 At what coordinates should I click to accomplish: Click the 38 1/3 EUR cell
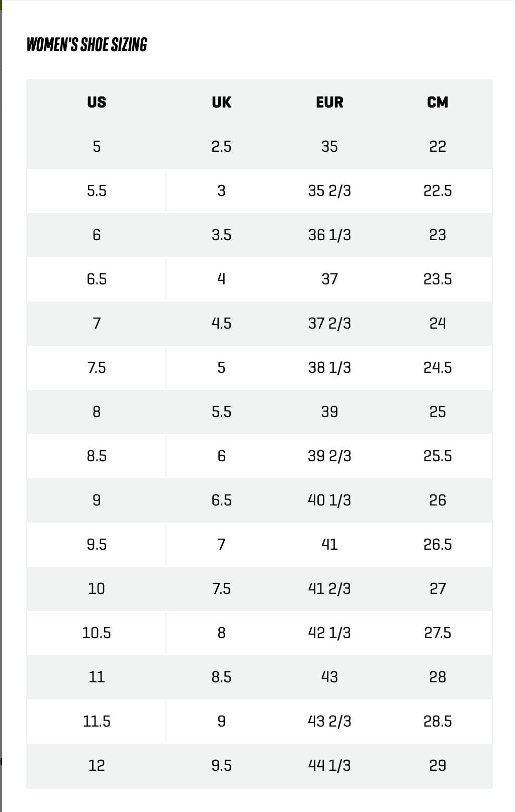[329, 368]
